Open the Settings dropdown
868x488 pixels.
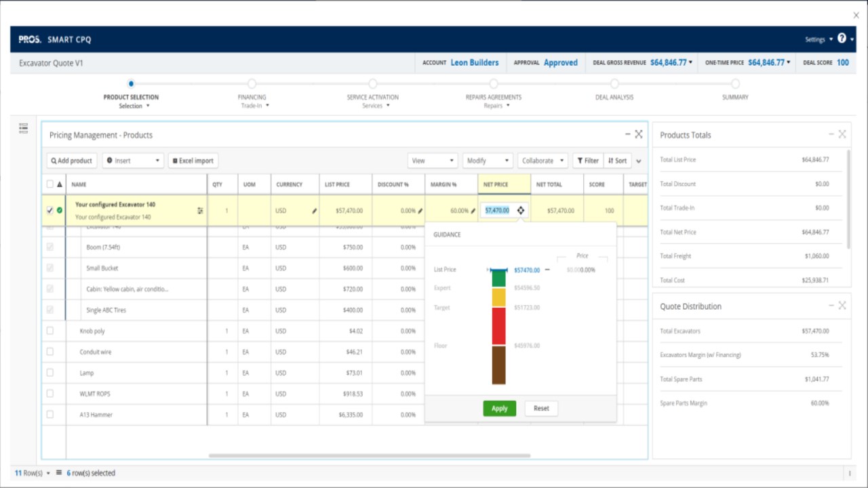pyautogui.click(x=818, y=39)
